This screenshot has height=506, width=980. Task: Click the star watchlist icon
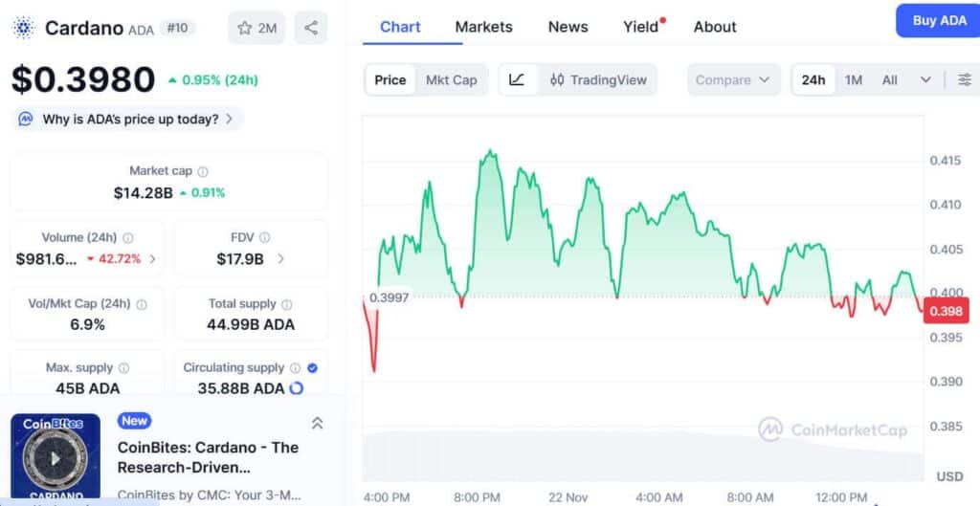(x=245, y=28)
